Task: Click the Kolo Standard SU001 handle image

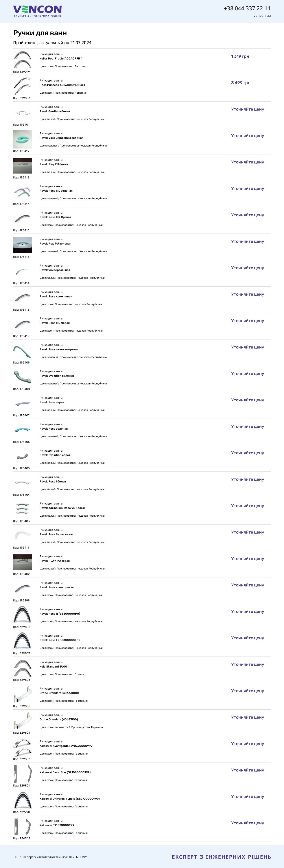Action: click(x=22, y=668)
